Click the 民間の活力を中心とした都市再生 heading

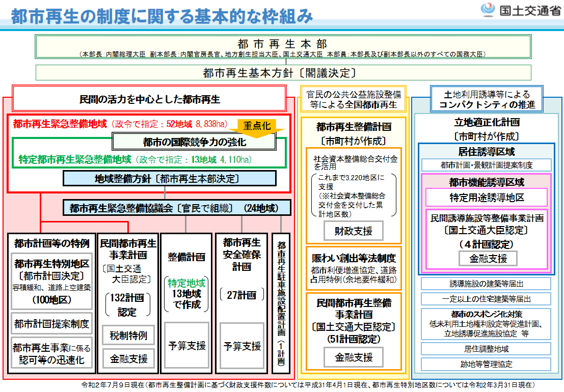pos(149,99)
